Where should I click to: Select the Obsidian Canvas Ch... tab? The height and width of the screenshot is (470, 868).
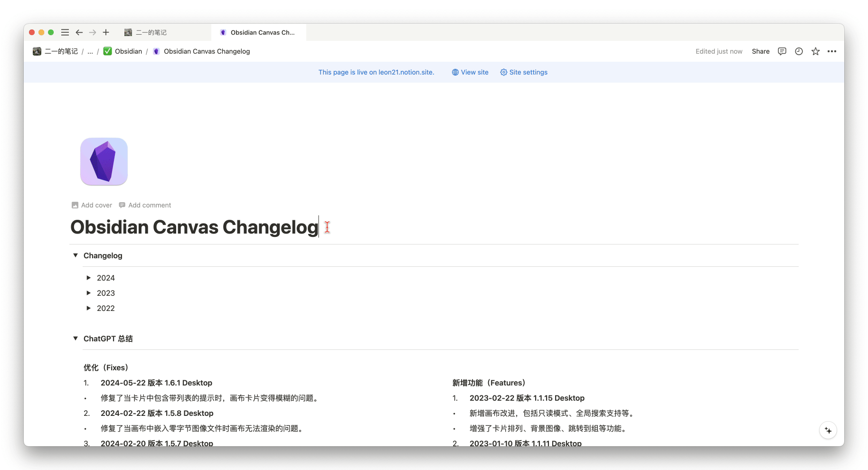click(259, 32)
